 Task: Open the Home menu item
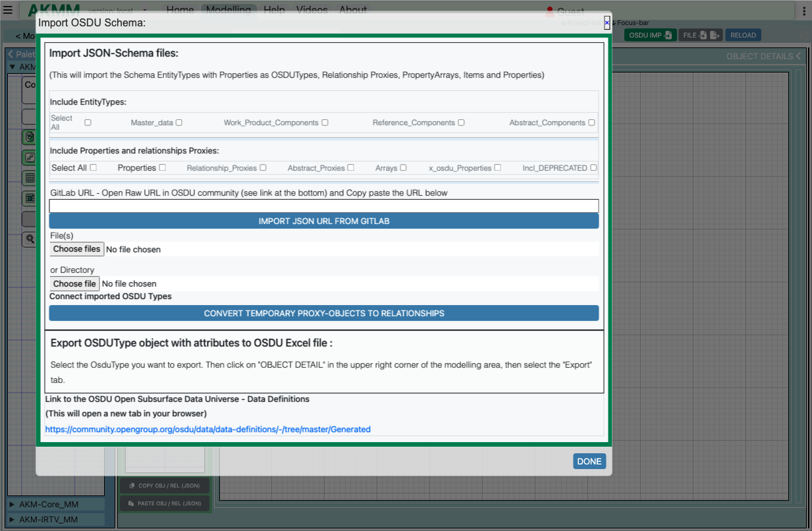coord(180,10)
